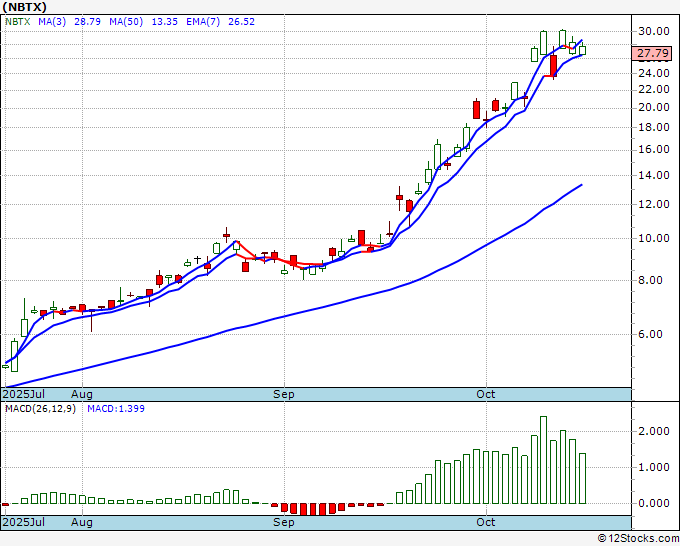Click the tallest green MACD histogram bar
The image size is (680, 546).
(543, 460)
